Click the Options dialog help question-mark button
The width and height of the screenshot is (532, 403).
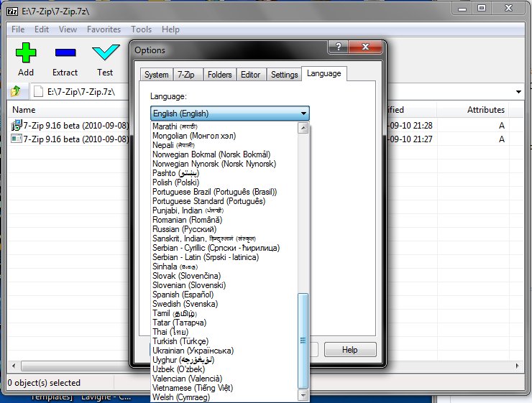pyautogui.click(x=338, y=47)
